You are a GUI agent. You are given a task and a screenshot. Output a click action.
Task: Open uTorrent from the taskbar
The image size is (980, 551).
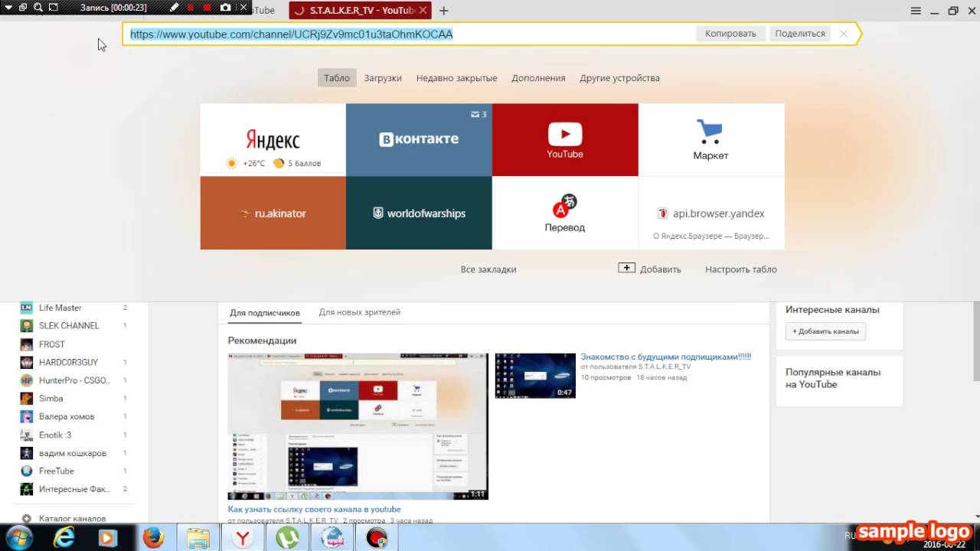pos(287,538)
